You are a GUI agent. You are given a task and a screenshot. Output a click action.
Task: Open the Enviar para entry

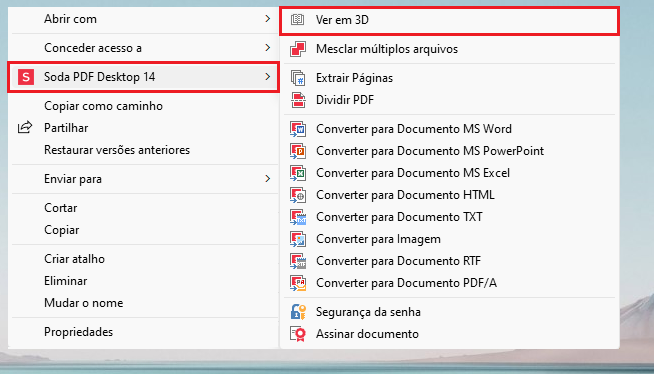(143, 179)
